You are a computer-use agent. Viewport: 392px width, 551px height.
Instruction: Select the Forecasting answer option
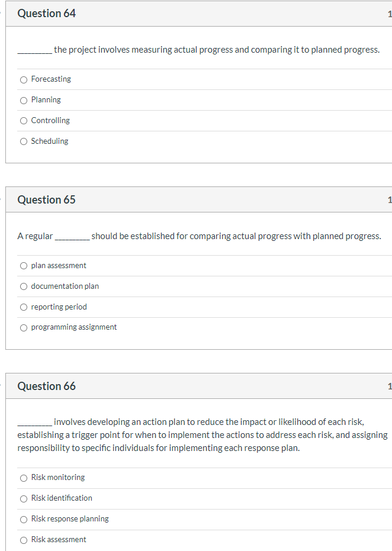[x=23, y=79]
